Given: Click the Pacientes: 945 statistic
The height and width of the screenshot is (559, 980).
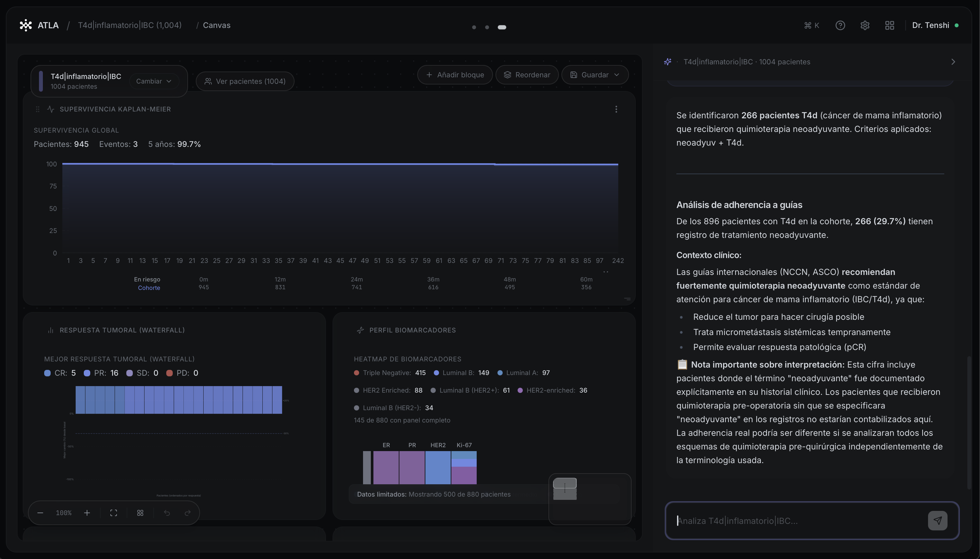Looking at the screenshot, I should 61,144.
